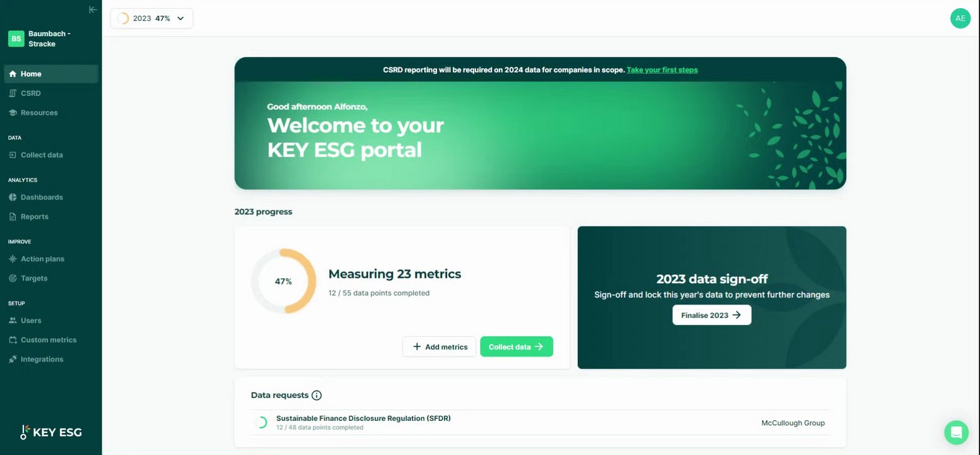Click the Collect data sidebar icon
This screenshot has width=980, height=455.
[13, 155]
